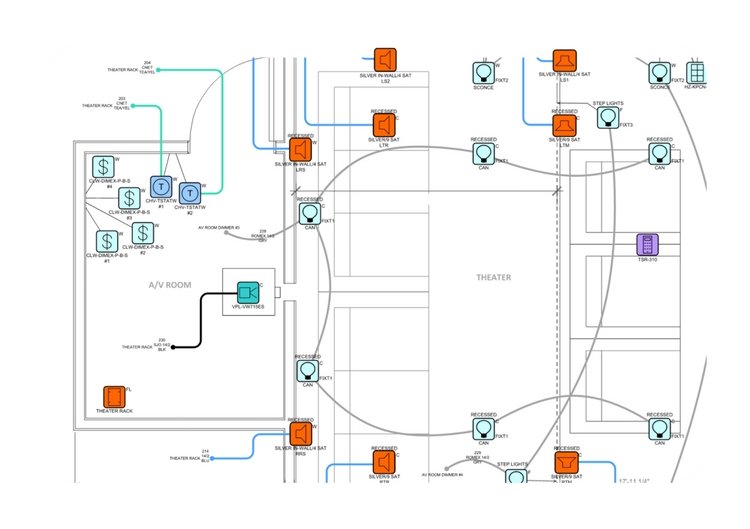Select recessed can light directly above TSR-310 remote

coord(660,154)
